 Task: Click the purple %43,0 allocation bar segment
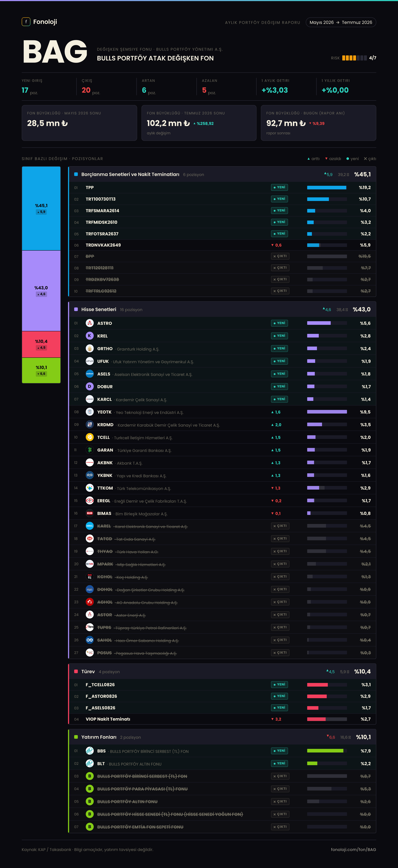41,290
